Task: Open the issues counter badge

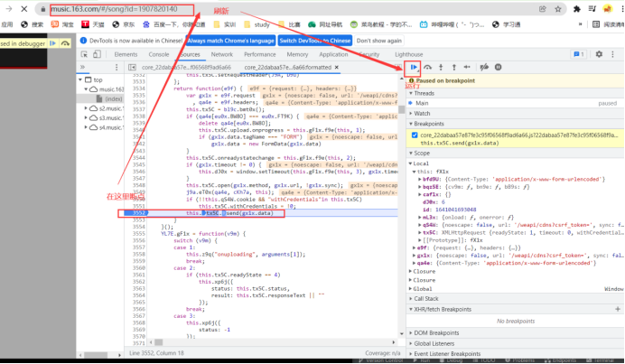Action: pos(579,54)
